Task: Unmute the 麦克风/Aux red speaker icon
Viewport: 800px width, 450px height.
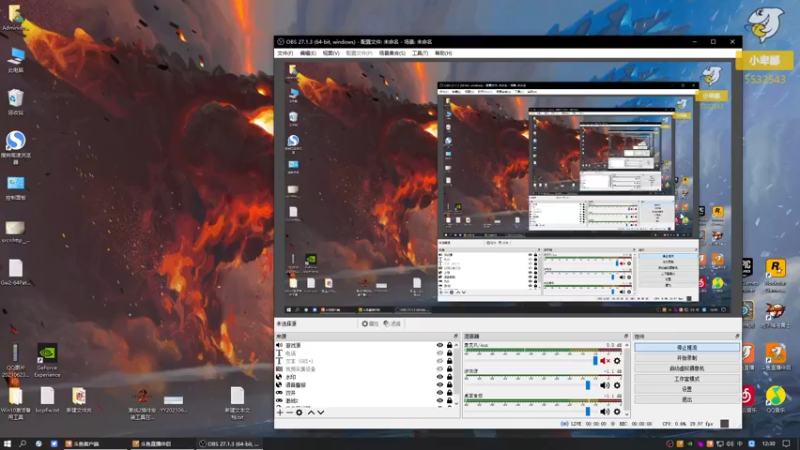Action: (x=605, y=361)
